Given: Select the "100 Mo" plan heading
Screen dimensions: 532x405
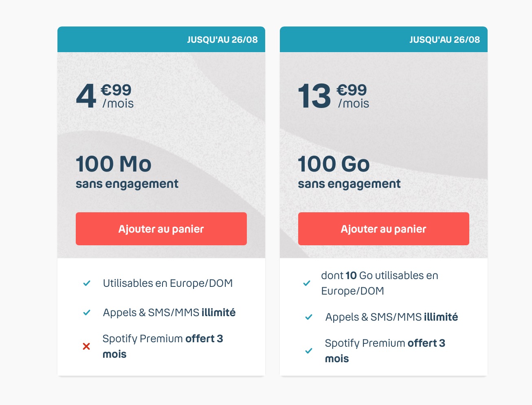Looking at the screenshot, I should coord(114,164).
